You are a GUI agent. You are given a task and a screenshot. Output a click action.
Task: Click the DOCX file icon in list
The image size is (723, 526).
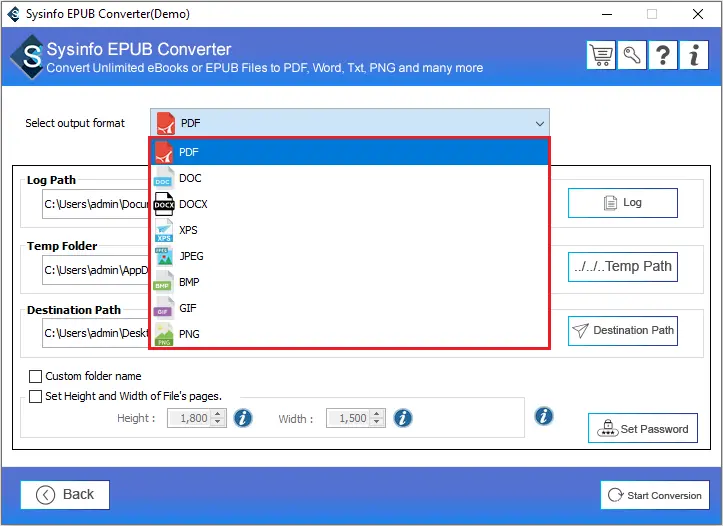tap(164, 204)
